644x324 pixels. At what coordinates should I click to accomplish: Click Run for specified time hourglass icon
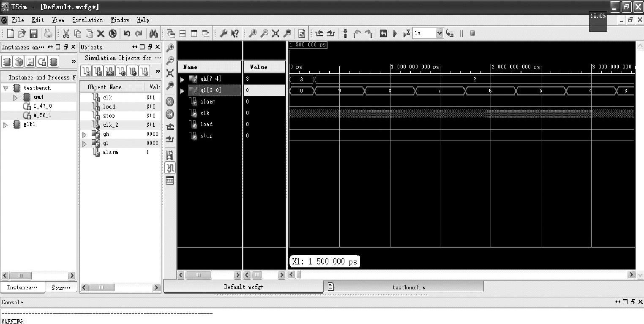pos(407,33)
